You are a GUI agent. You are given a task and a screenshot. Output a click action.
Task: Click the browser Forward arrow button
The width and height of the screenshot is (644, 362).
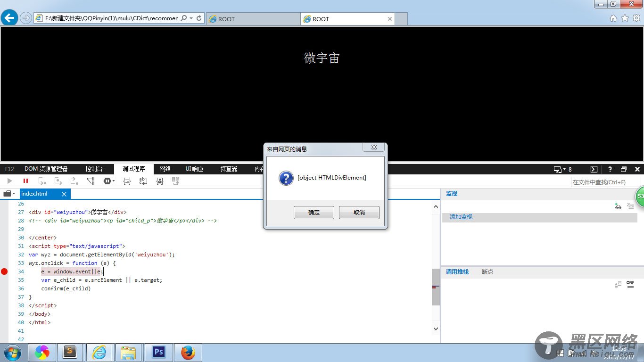pyautogui.click(x=26, y=18)
